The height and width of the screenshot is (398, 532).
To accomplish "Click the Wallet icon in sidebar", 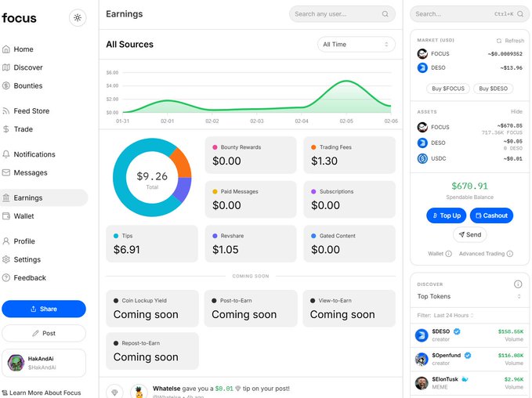I will pyautogui.click(x=6, y=216).
